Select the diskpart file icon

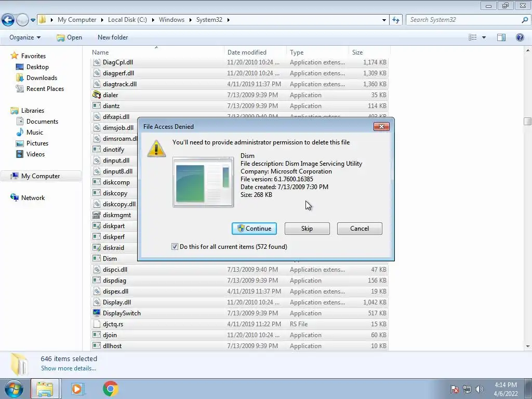pos(97,225)
